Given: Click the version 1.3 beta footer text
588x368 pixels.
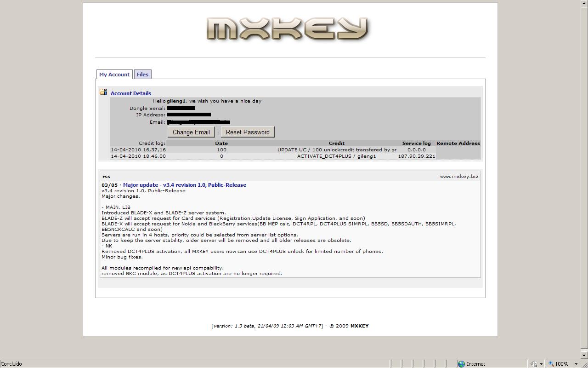Looking at the screenshot, I should [267, 326].
